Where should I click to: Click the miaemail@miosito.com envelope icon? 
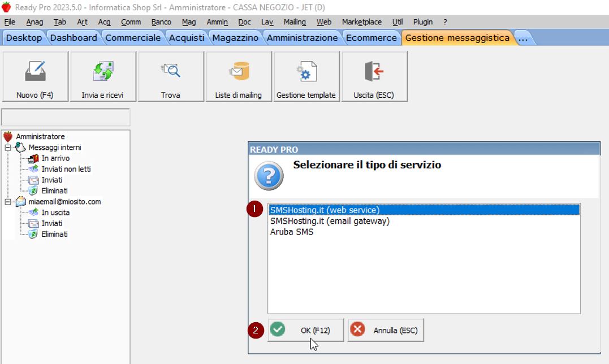point(20,202)
